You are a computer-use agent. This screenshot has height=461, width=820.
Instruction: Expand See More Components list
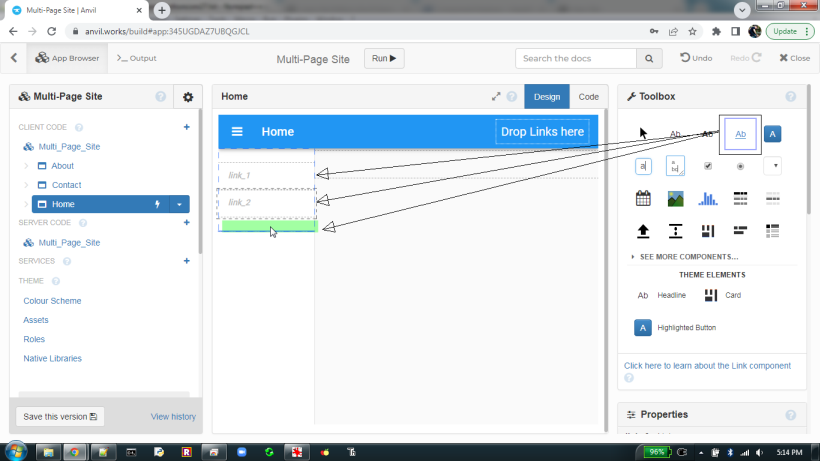688,257
